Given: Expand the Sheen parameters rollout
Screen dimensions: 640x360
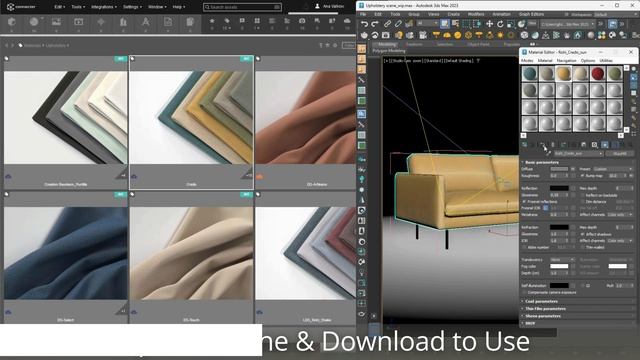Looking at the screenshot, I should [x=542, y=316].
